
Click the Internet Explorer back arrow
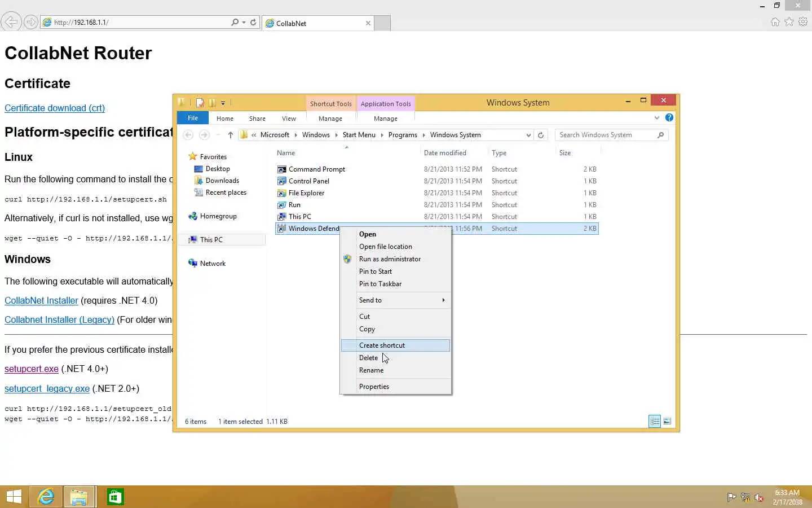[11, 22]
